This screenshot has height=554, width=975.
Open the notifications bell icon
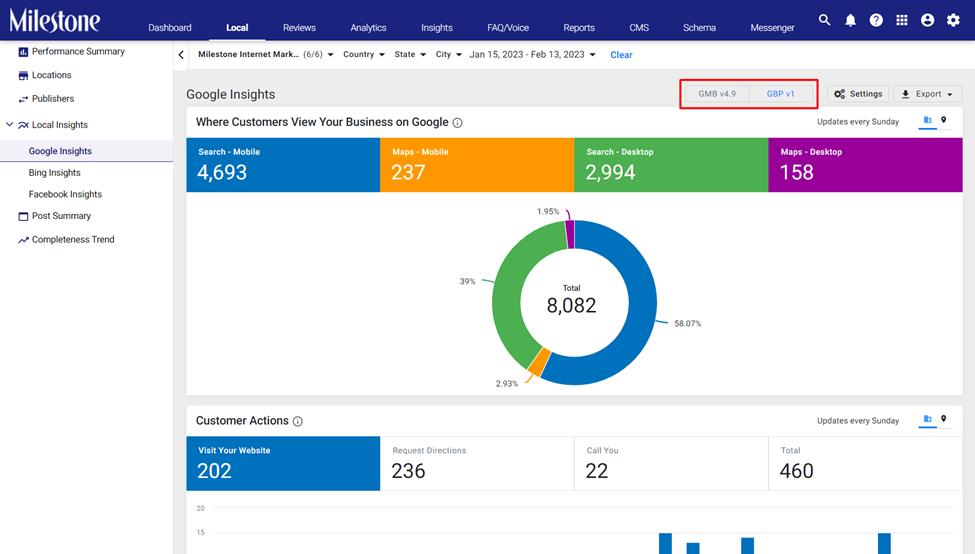tap(850, 20)
